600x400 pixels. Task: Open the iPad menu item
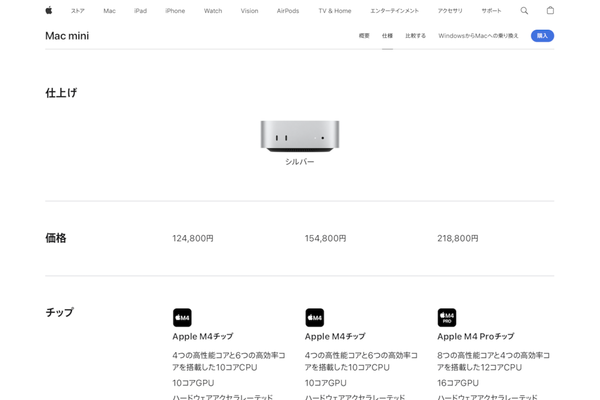point(140,11)
